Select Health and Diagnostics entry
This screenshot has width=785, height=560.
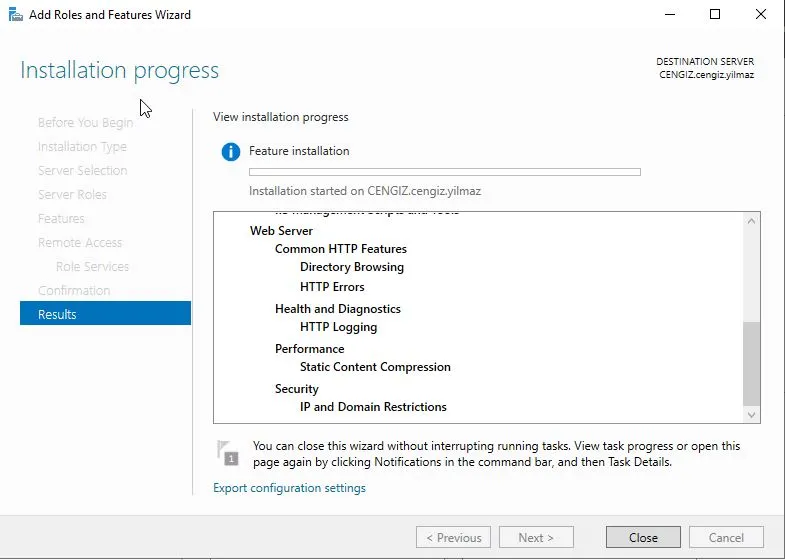click(x=337, y=309)
